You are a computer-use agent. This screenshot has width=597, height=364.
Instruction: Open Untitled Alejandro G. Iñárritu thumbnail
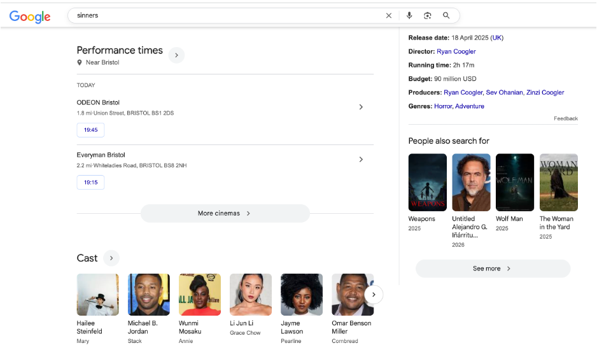point(471,183)
